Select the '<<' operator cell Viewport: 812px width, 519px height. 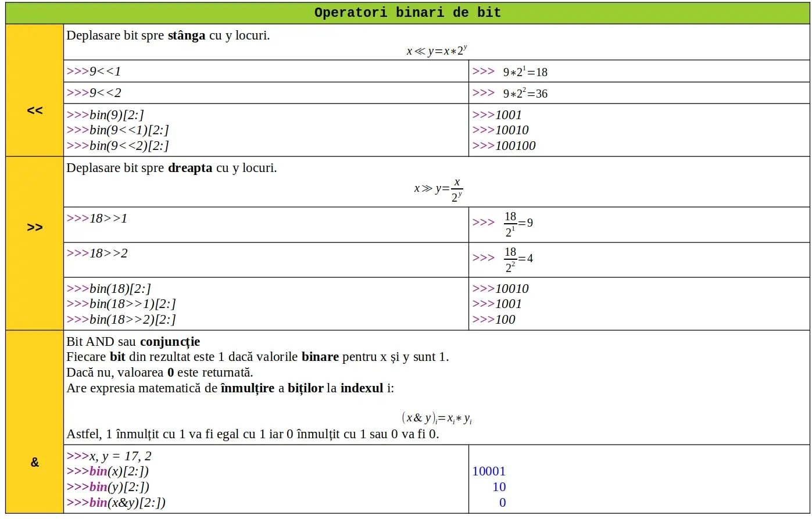[x=35, y=90]
